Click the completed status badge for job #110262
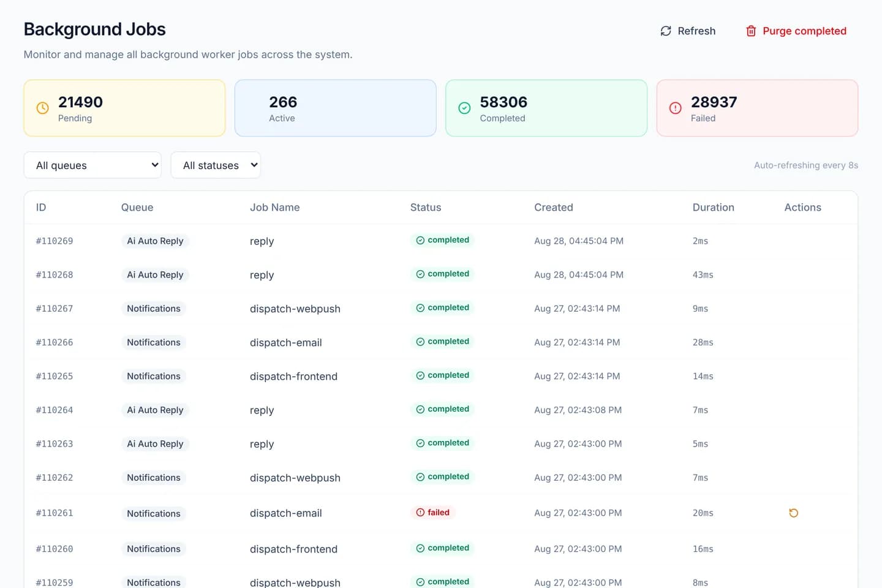882x588 pixels. 442,477
